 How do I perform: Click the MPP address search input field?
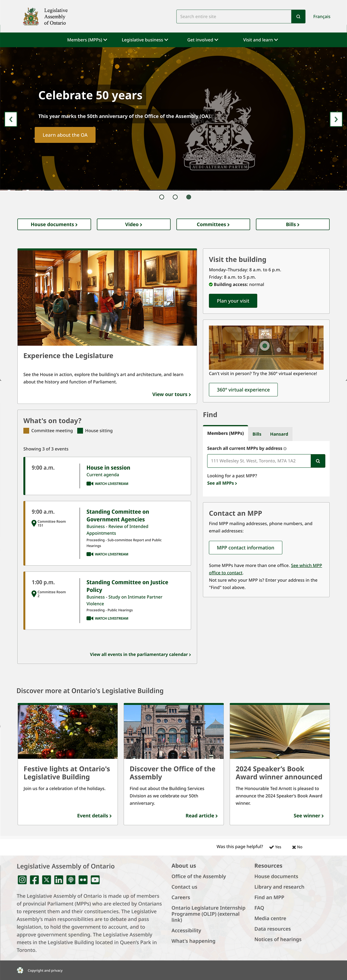259,461
